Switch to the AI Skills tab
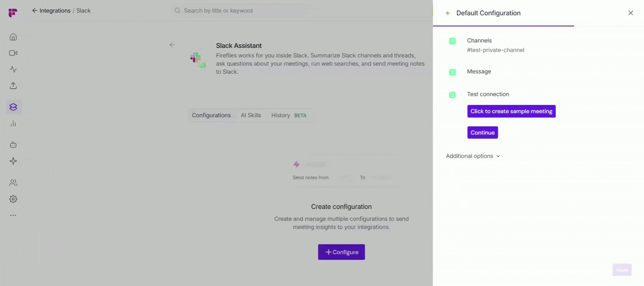The image size is (644, 286). click(251, 115)
